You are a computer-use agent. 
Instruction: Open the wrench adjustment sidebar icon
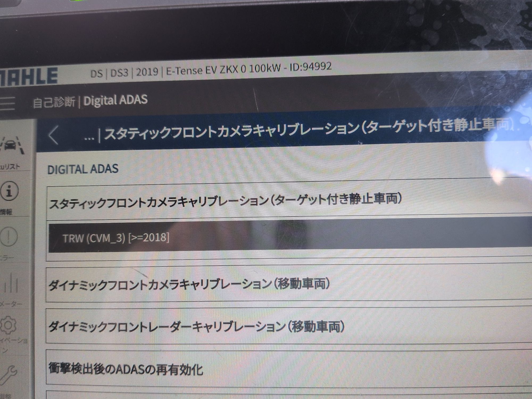[x=9, y=375]
